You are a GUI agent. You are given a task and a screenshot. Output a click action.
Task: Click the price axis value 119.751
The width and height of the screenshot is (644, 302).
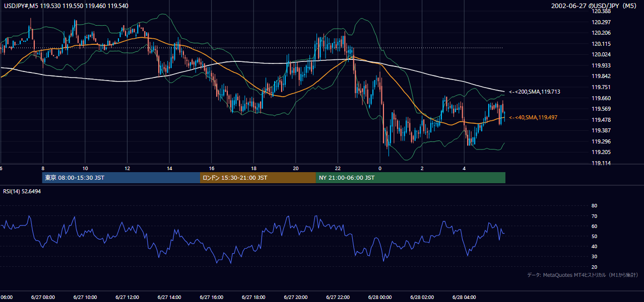[x=602, y=87]
